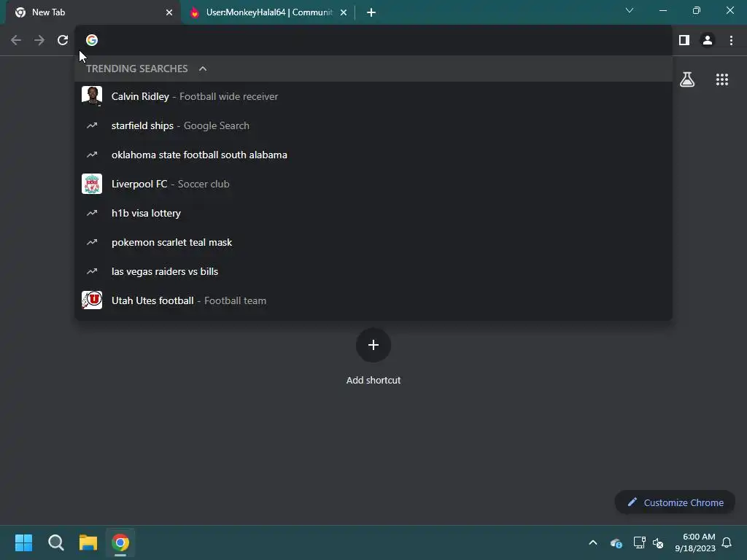Choose las vegas raiders vs bills
Image resolution: width=747 pixels, height=560 pixels.
point(373,271)
